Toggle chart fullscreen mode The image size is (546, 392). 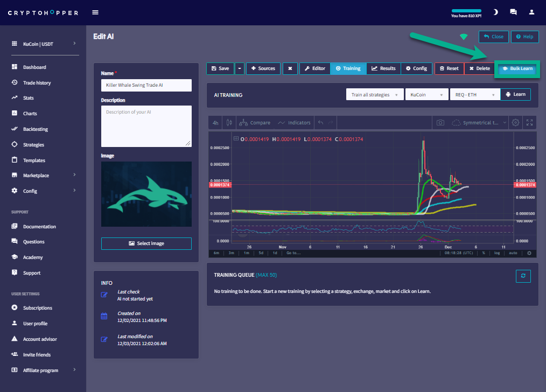click(529, 123)
